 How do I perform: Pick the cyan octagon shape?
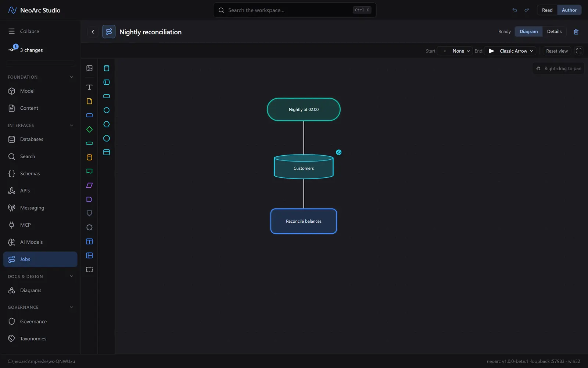coord(107,138)
